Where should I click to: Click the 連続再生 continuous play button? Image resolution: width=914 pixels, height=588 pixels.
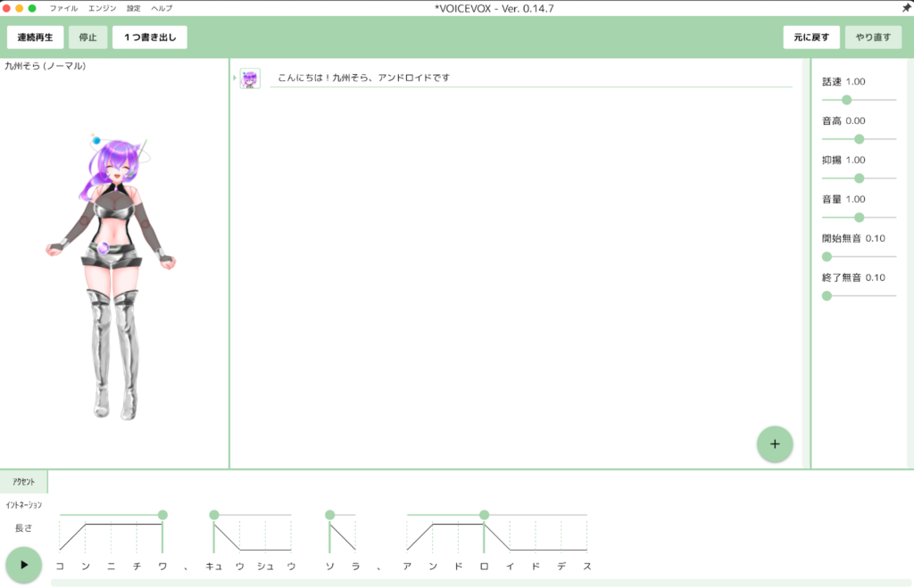coord(35,37)
